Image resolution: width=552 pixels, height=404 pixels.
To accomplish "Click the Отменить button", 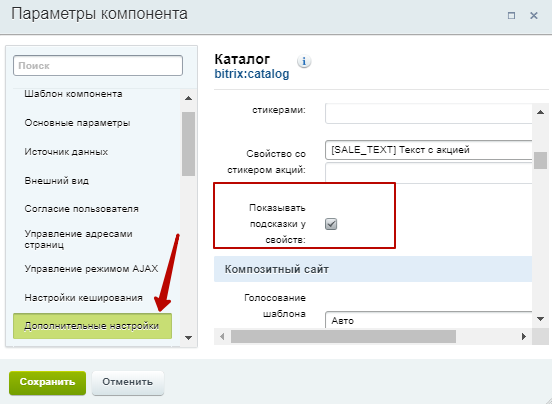I will point(128,383).
